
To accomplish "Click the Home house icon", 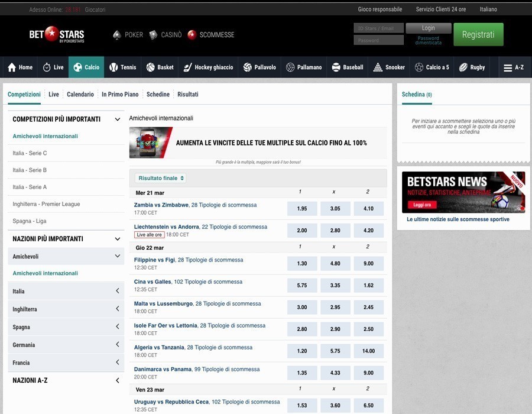I will (x=12, y=67).
